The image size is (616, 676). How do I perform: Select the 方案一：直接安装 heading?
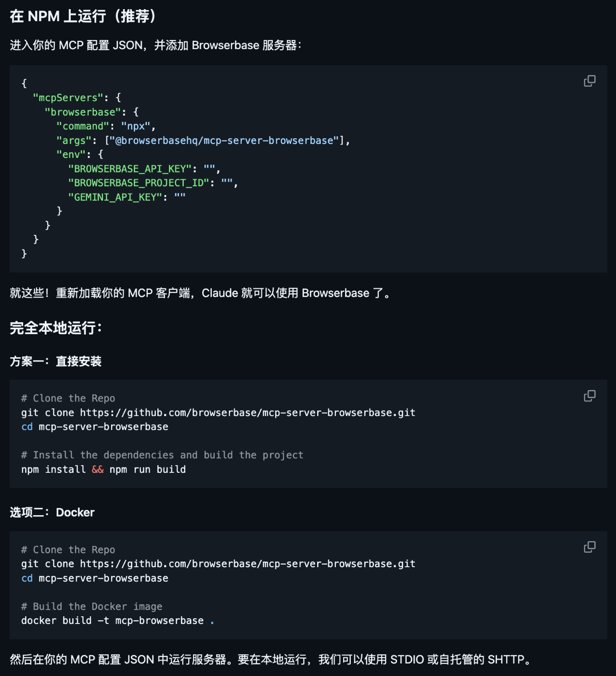56,362
